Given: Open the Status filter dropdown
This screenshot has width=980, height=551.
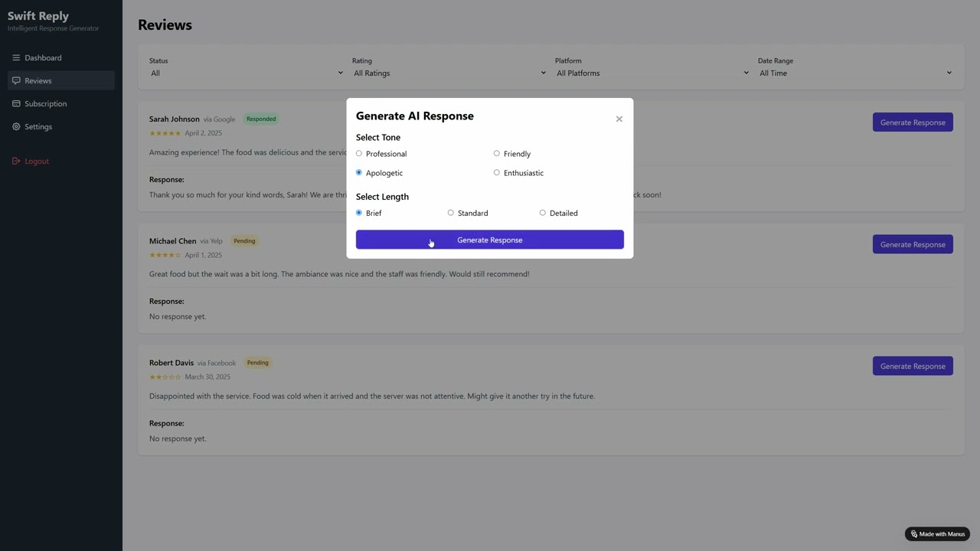Looking at the screenshot, I should 247,73.
